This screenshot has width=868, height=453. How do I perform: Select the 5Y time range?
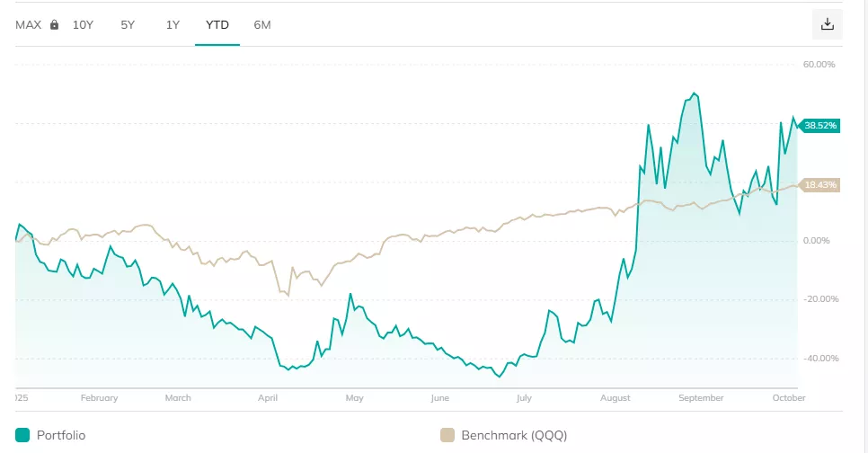tap(128, 25)
